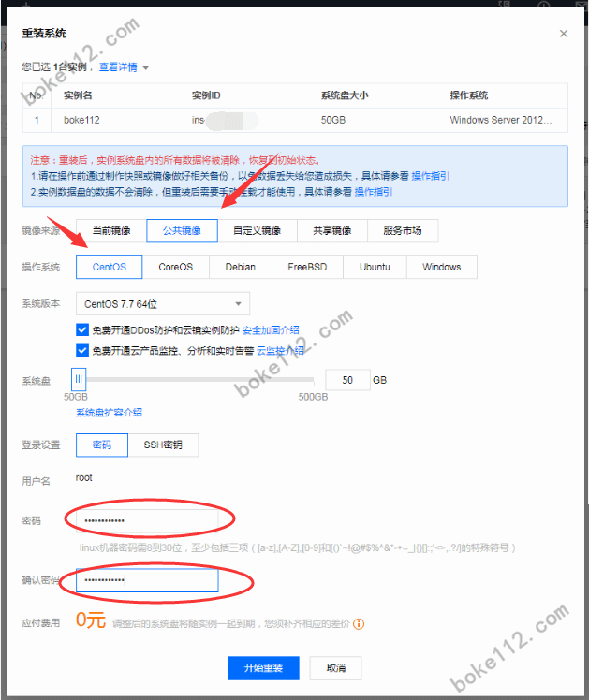Choose Ubuntu operating system

pos(375,267)
